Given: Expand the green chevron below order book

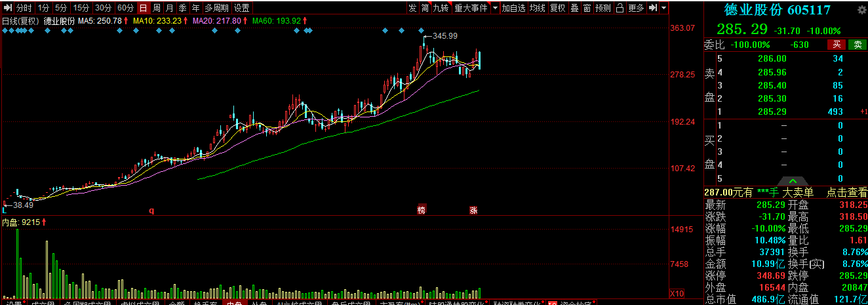Looking at the screenshot, I should pyautogui.click(x=793, y=182).
